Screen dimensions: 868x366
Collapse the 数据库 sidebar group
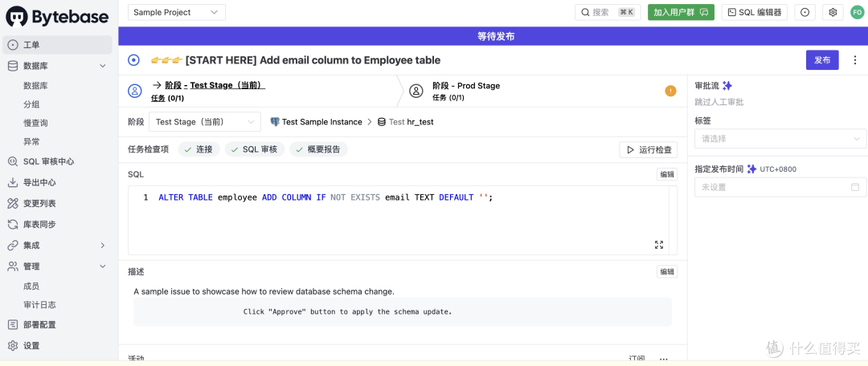pyautogui.click(x=102, y=66)
